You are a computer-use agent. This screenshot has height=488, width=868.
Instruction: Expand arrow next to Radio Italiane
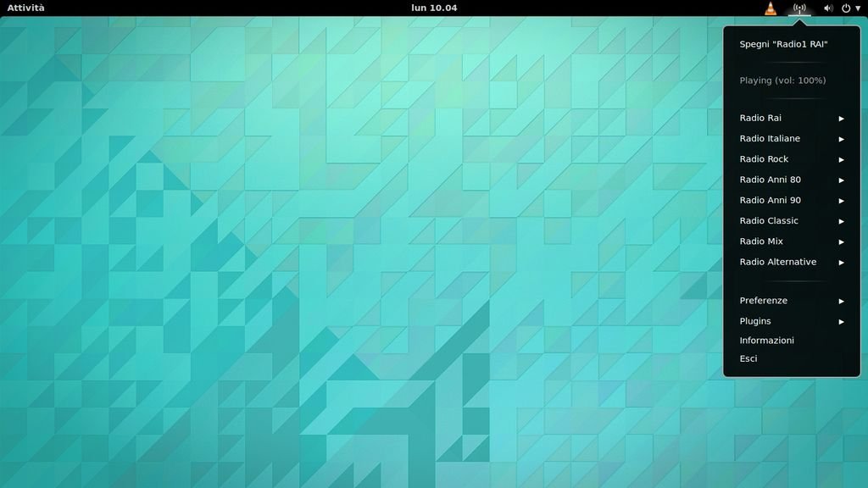(x=841, y=139)
